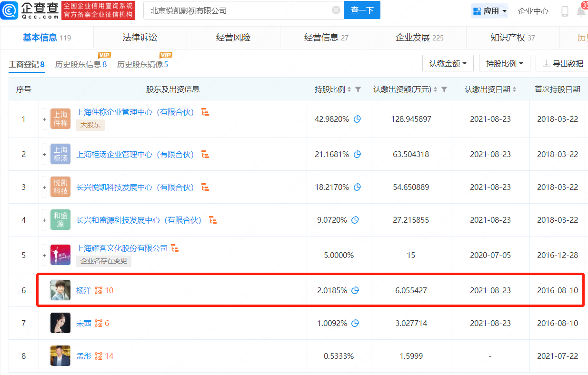588x375 pixels.
Task: Clear the search box with the X icon
Action: point(336,10)
